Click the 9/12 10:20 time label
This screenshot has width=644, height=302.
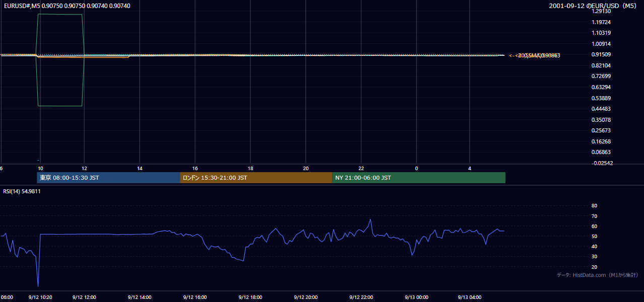pos(41,297)
